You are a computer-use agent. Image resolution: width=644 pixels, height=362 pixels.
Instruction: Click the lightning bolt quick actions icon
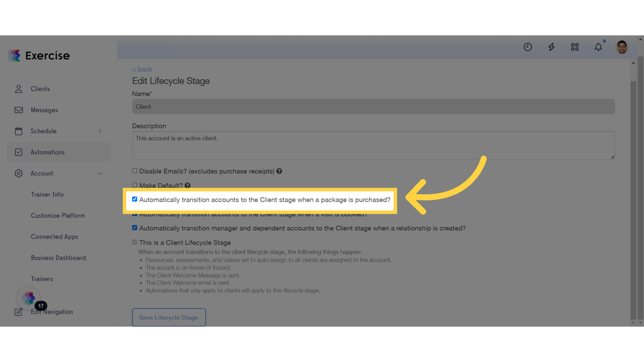pyautogui.click(x=551, y=47)
